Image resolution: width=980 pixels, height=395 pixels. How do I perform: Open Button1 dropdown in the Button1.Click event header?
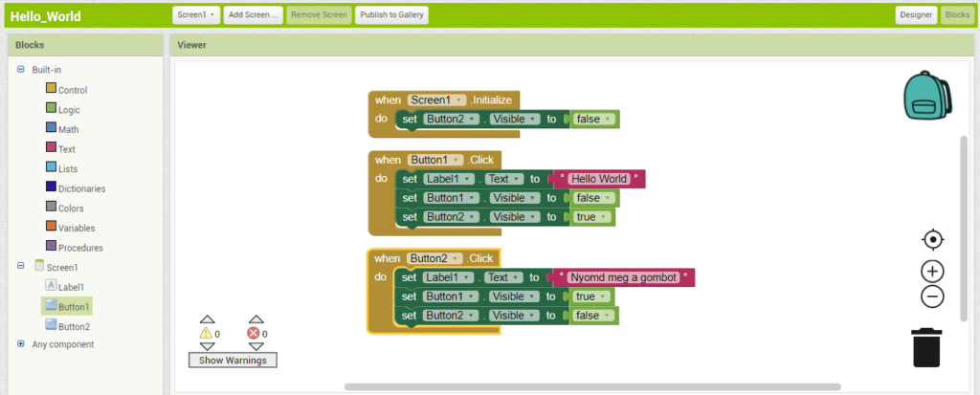(x=435, y=160)
